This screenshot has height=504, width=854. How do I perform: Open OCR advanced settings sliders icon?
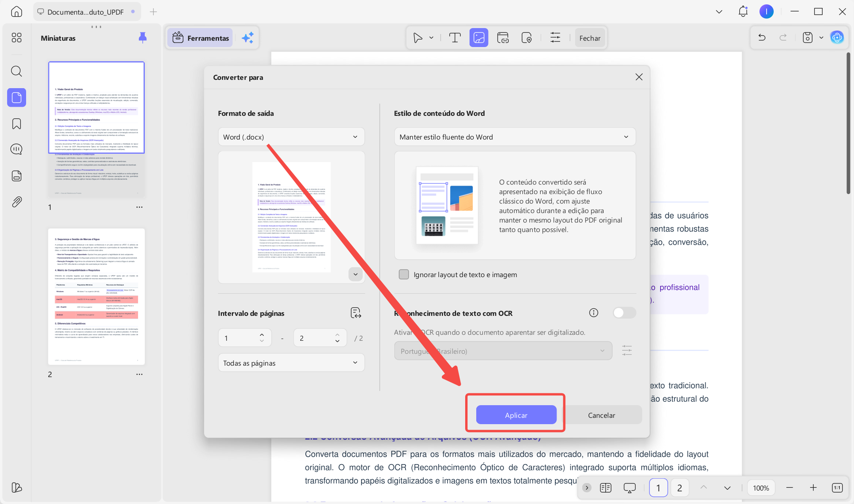click(x=627, y=351)
